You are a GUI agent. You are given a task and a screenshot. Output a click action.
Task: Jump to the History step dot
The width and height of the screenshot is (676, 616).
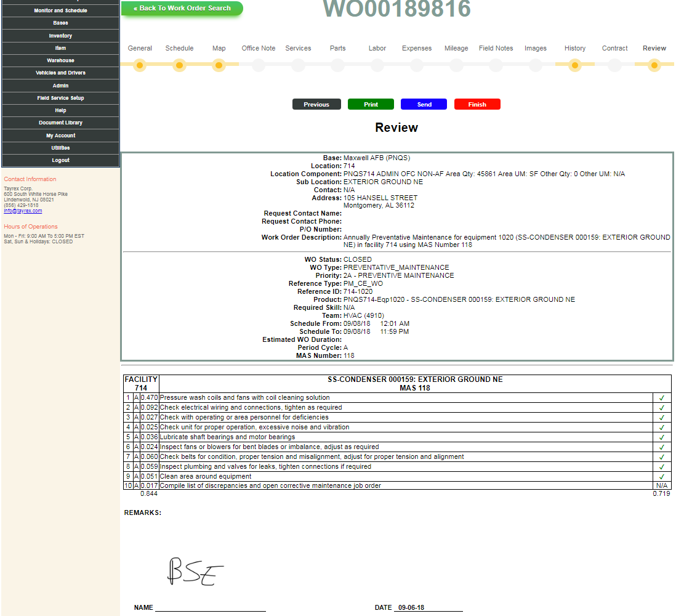(575, 65)
